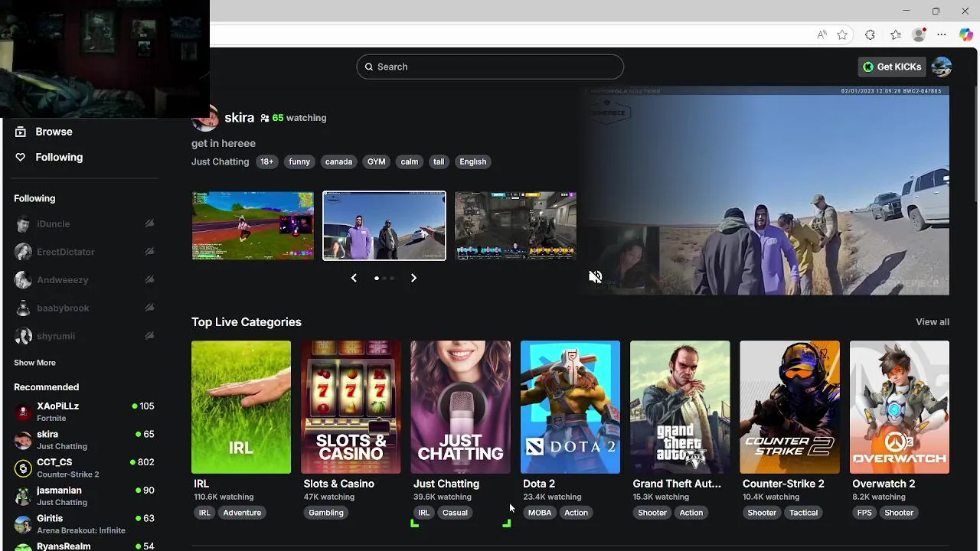Click Action tag under Grand Theft Auto

(x=691, y=513)
